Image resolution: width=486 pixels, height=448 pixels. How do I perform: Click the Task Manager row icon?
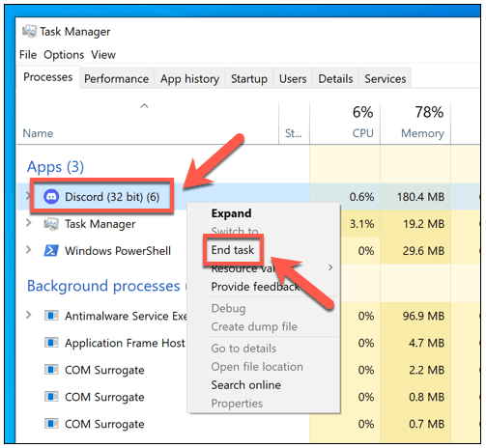click(51, 224)
